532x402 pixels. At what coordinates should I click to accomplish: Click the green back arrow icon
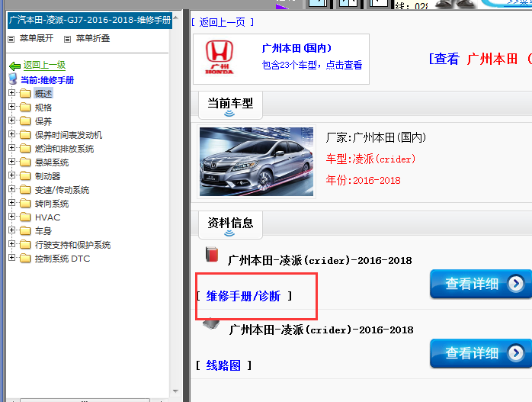pos(15,66)
